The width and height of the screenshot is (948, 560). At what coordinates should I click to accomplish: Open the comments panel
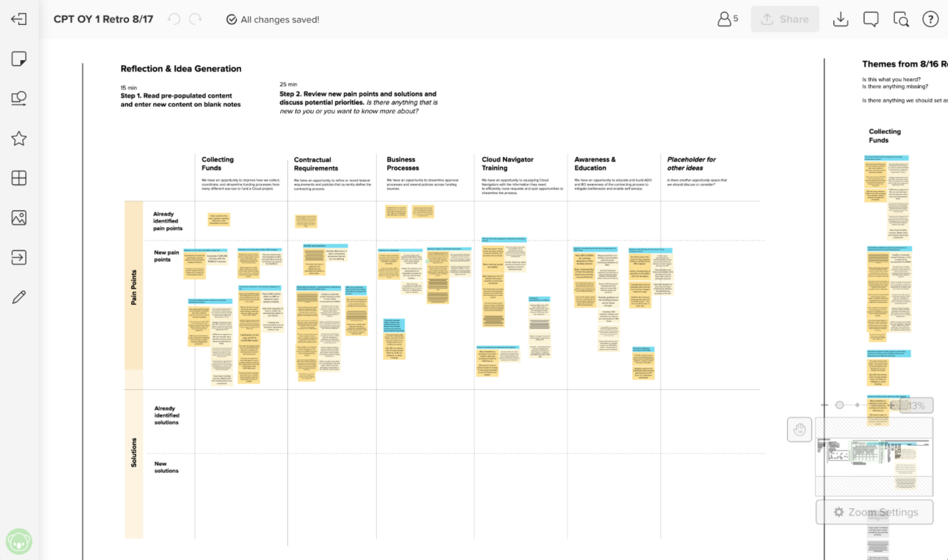click(x=871, y=19)
